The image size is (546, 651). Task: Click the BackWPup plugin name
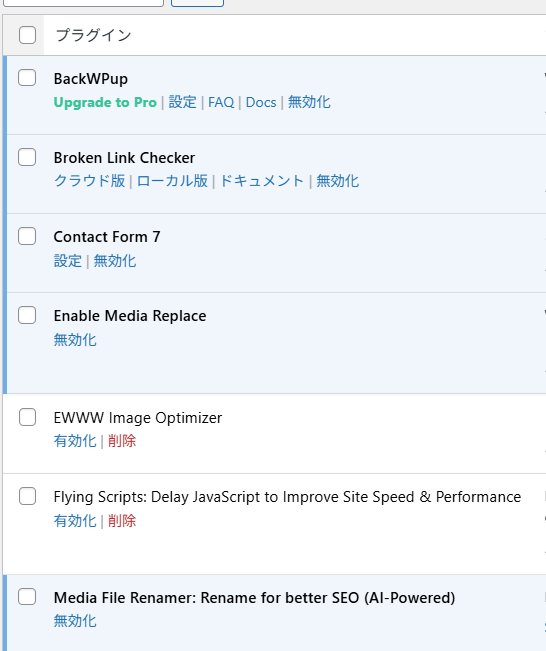click(x=91, y=79)
